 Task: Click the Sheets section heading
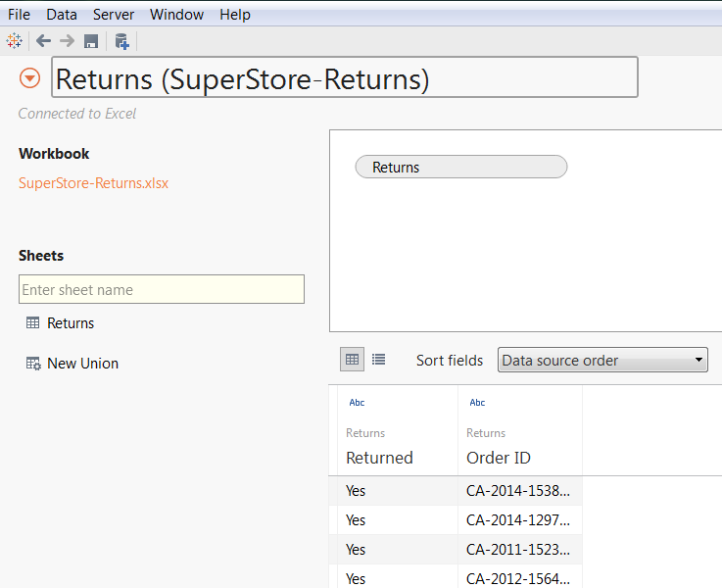(41, 256)
